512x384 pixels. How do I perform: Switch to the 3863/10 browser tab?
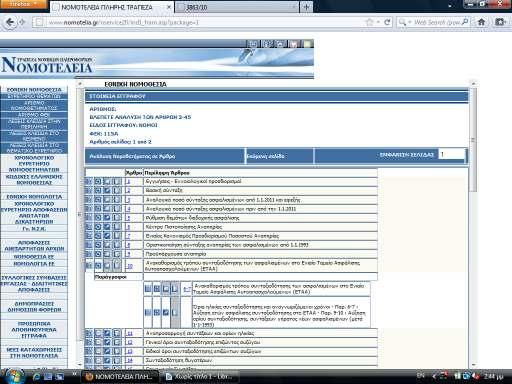(237, 7)
